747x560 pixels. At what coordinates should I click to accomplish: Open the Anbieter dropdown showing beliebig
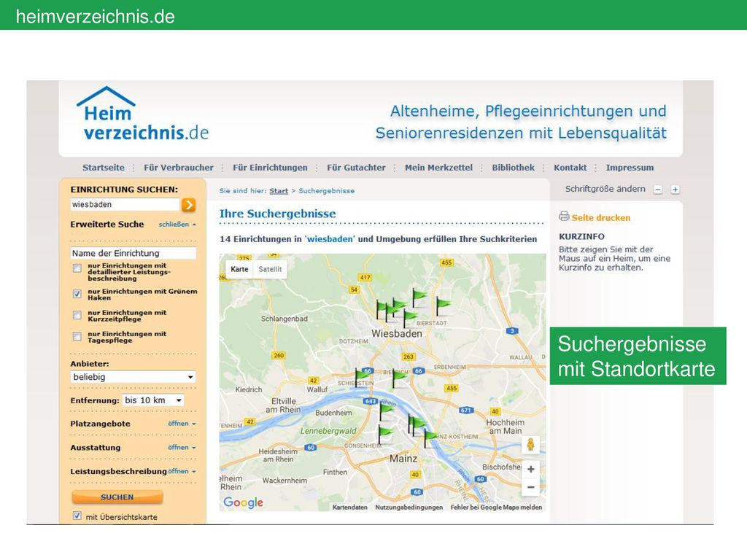coord(133,377)
